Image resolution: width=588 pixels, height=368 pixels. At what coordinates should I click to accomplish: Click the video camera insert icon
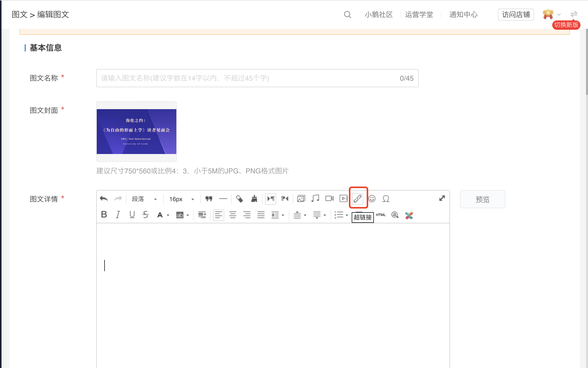[329, 199]
